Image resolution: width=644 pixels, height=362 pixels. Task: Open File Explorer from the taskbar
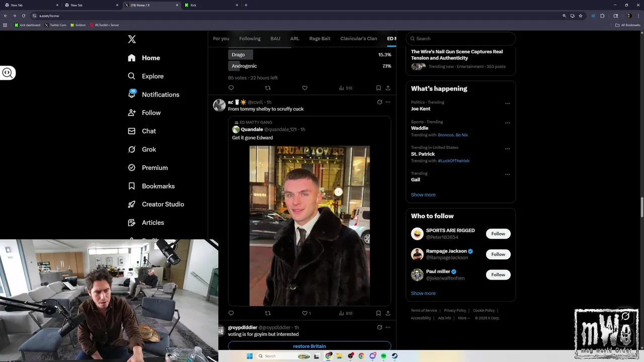(x=340, y=356)
